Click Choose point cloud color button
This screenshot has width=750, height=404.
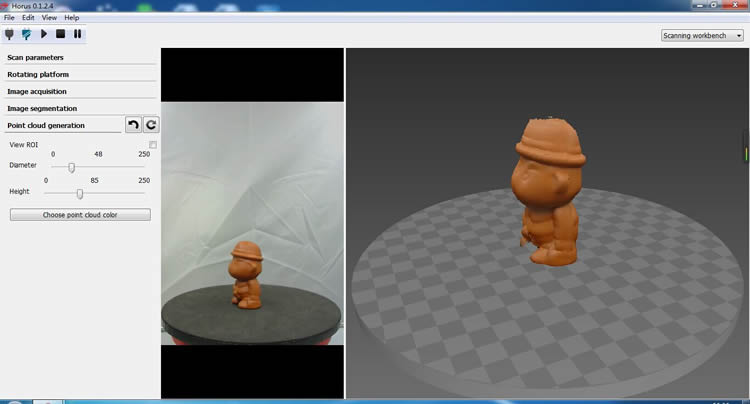(x=80, y=215)
